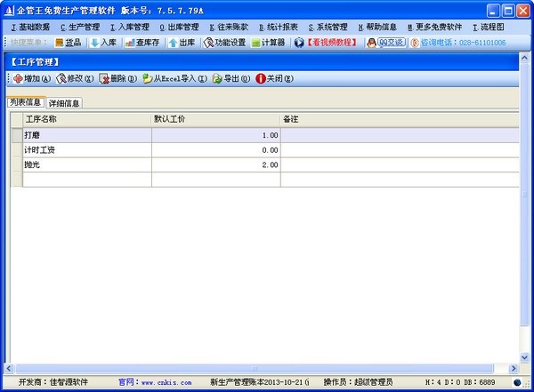This screenshot has width=534, height=392.
Task: Click 导出(O) export button
Action: [x=231, y=78]
